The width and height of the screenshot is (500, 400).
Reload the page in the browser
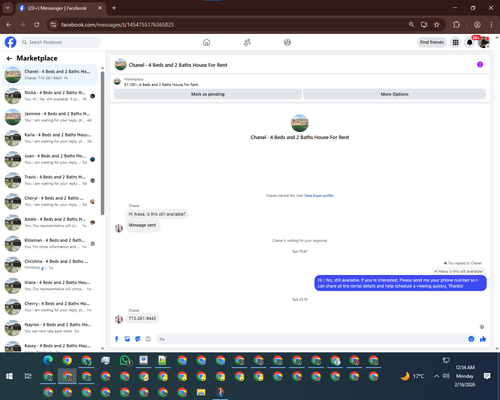pos(37,25)
